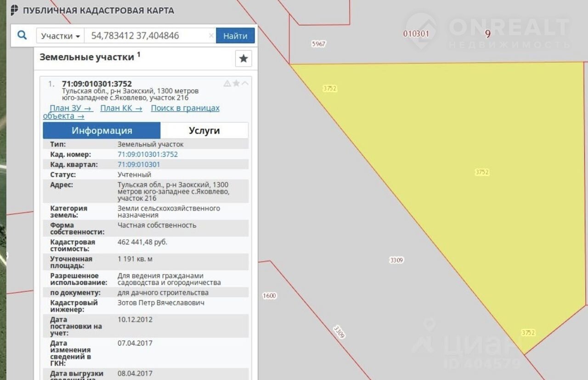Clear the coordinates search field

pos(211,36)
